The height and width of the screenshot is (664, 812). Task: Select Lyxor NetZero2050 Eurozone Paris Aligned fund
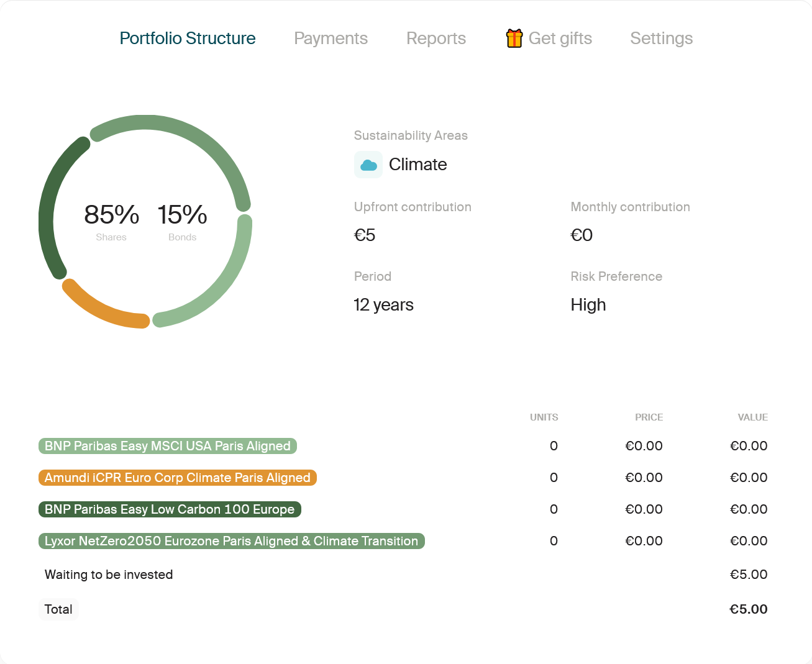coord(232,541)
